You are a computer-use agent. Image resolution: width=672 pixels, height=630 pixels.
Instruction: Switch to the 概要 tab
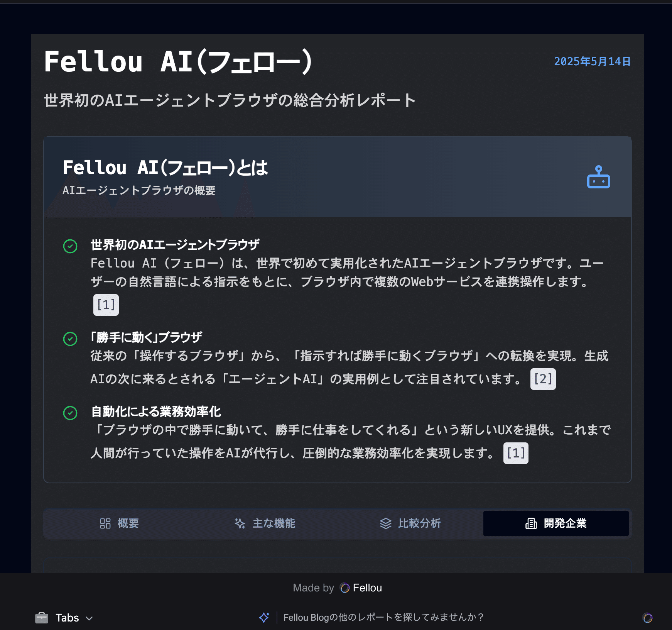[x=119, y=523]
